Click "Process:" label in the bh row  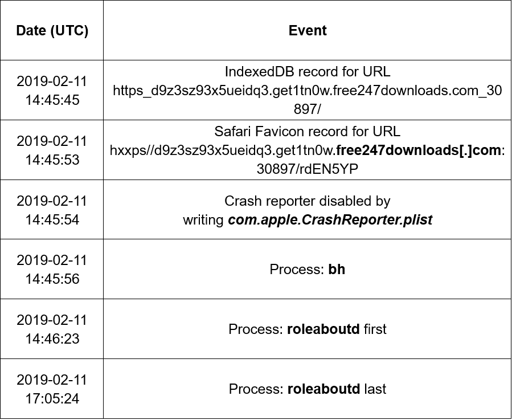pos(297,270)
